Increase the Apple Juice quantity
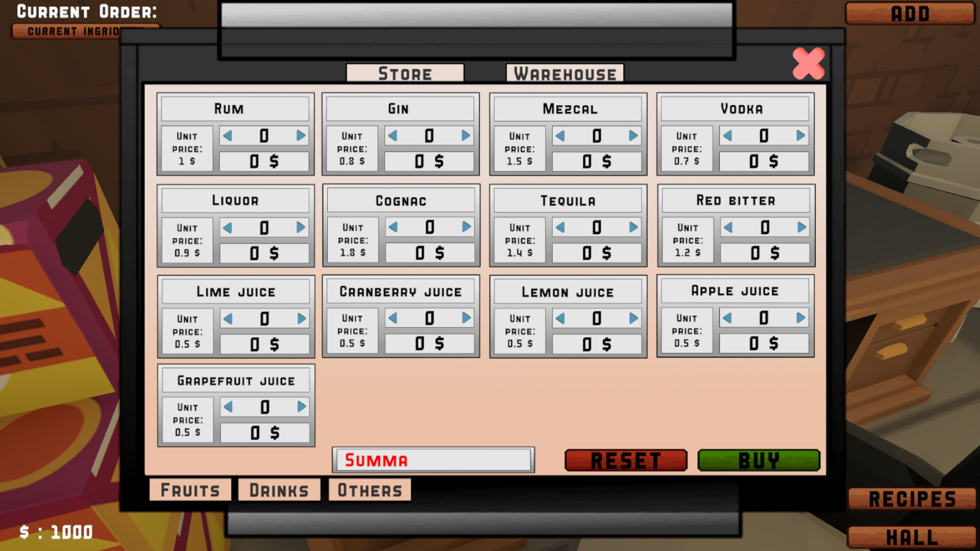Image resolution: width=980 pixels, height=551 pixels. coord(801,317)
